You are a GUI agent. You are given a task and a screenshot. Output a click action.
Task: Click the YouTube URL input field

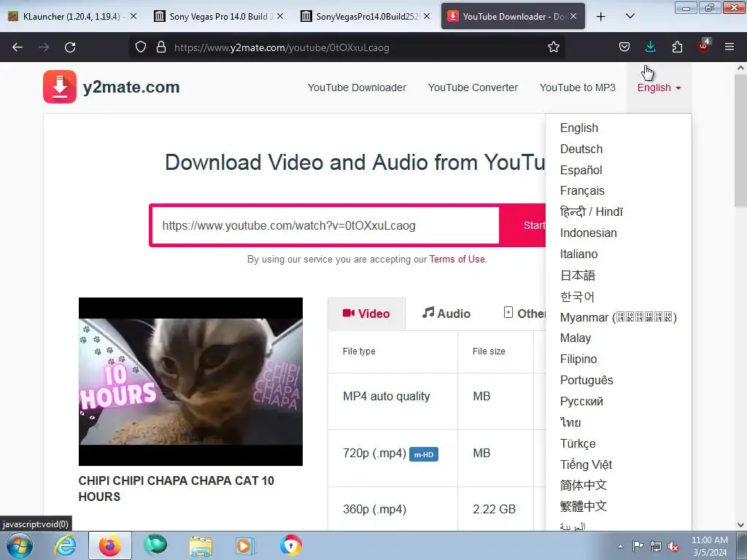pyautogui.click(x=325, y=225)
